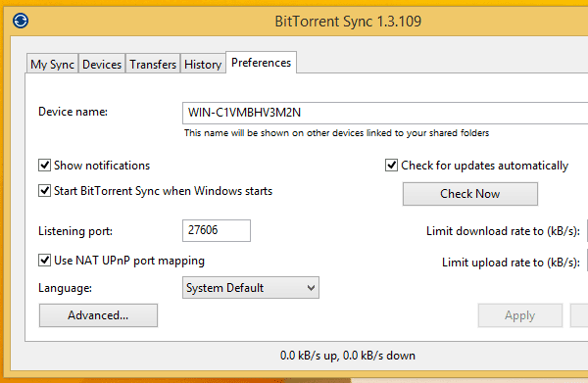588x383 pixels.
Task: Click the transfer speed status text
Action: pos(348,356)
